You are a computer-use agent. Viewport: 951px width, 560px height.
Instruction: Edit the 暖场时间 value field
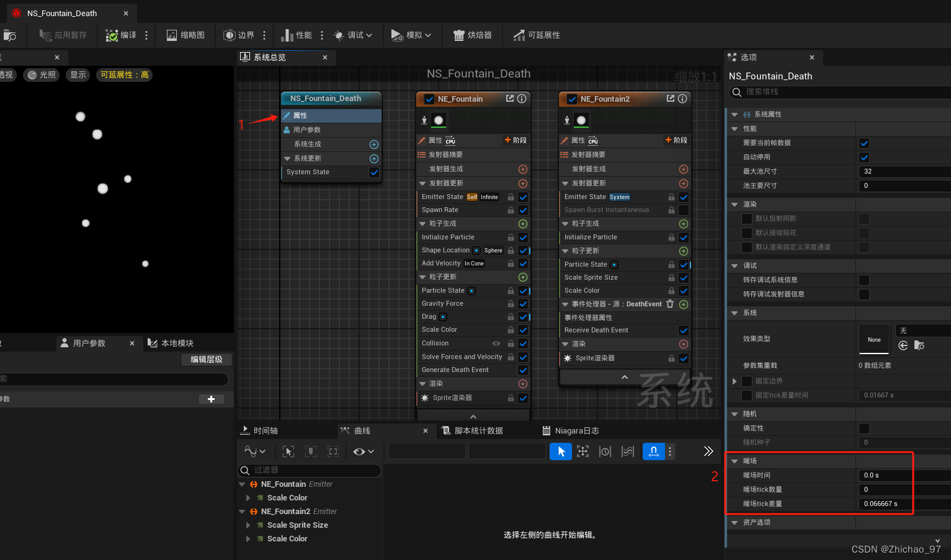pos(904,476)
